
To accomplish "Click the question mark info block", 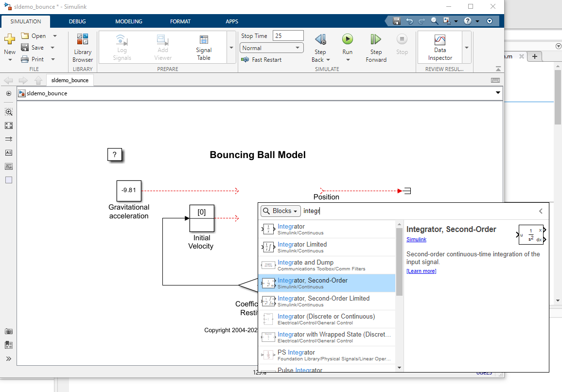I will click(115, 155).
